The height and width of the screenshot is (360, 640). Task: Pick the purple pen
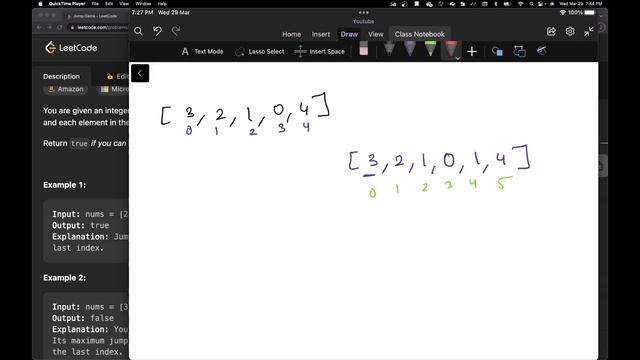(410, 49)
